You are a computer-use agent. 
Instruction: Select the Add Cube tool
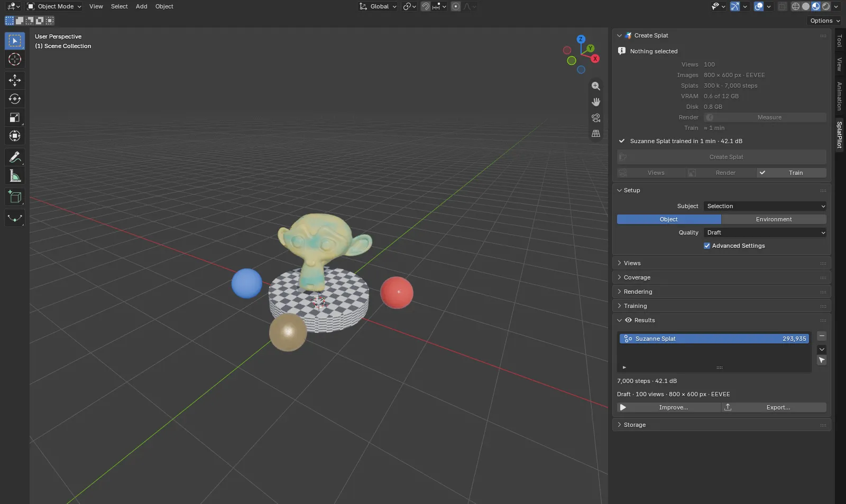(x=15, y=197)
